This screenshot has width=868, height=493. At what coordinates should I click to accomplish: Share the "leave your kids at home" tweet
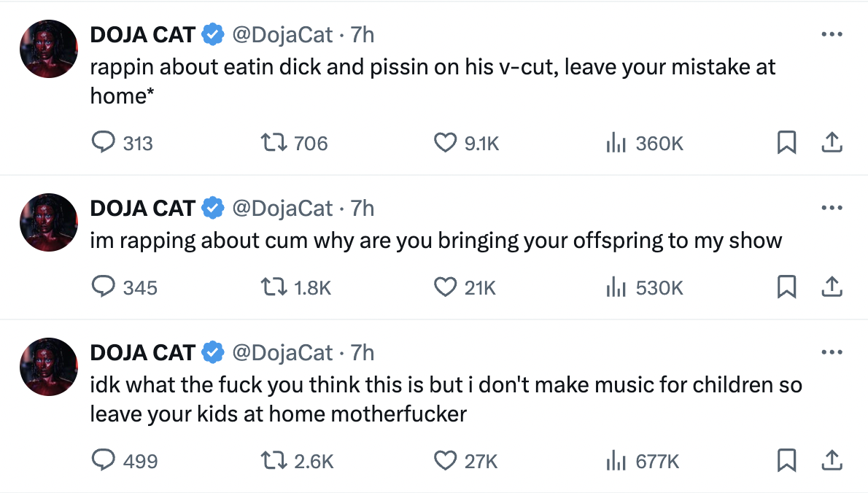pos(832,461)
